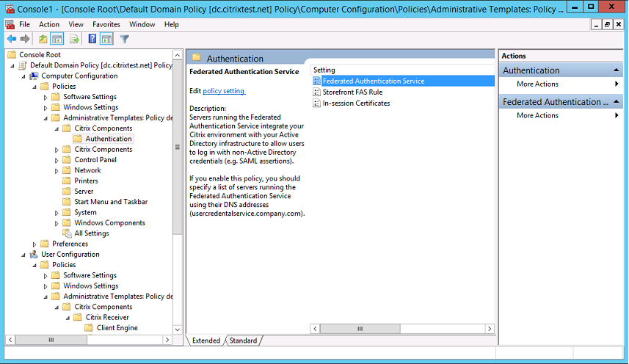629x364 pixels.
Task: Select the Start Menu and Taskbar folder icon
Action: click(67, 202)
